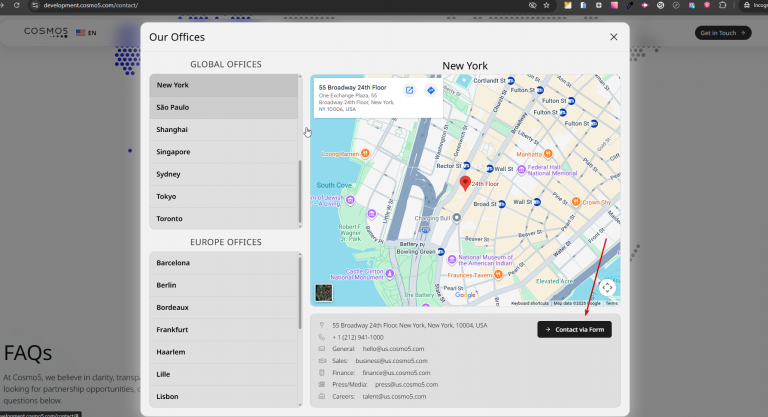Screen dimensions: 768x417
Task: Toggle satellite view thumbnail on the map
Action: 324,293
